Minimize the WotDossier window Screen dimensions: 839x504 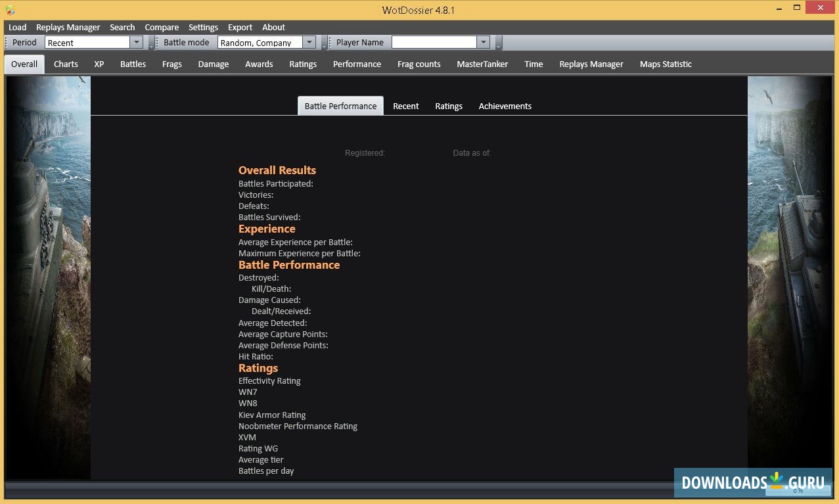pos(776,8)
